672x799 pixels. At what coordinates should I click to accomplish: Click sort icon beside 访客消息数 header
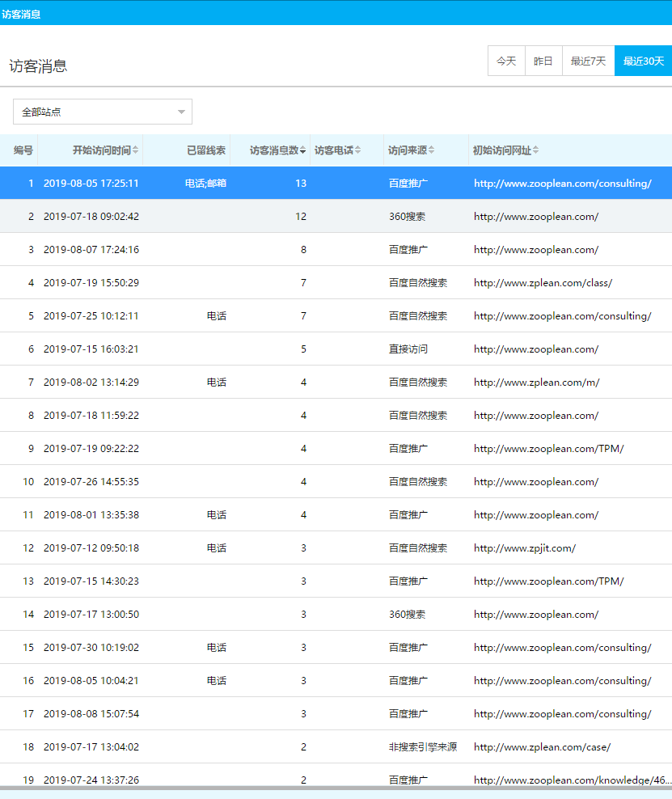click(303, 150)
